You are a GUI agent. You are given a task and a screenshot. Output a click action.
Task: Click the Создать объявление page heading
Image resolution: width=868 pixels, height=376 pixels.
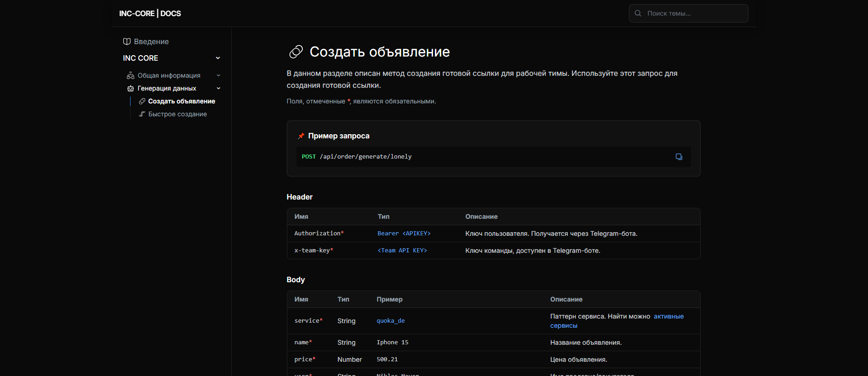coord(380,52)
